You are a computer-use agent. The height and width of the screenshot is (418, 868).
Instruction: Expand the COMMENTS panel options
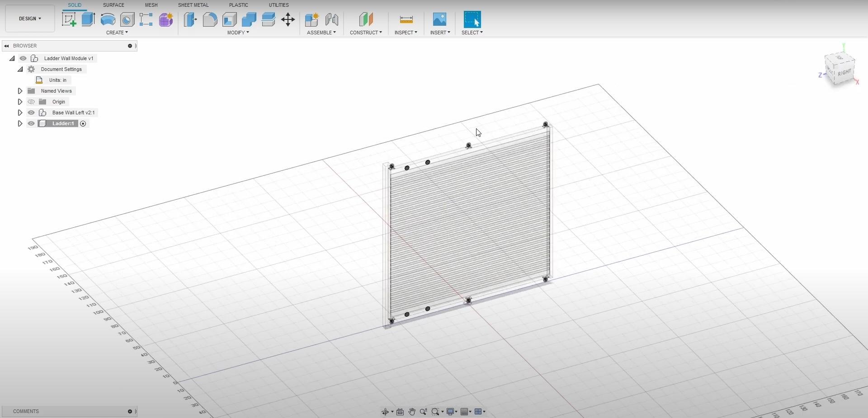[x=130, y=411]
